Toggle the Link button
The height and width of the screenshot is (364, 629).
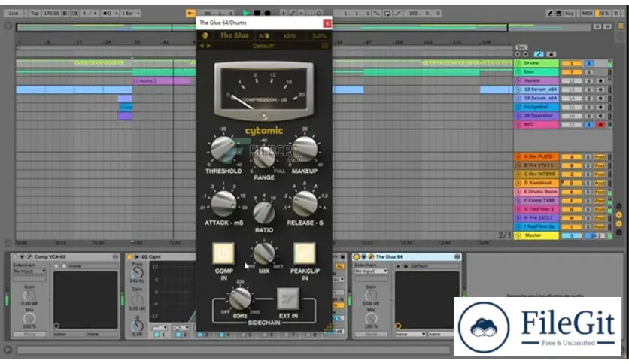pos(14,14)
